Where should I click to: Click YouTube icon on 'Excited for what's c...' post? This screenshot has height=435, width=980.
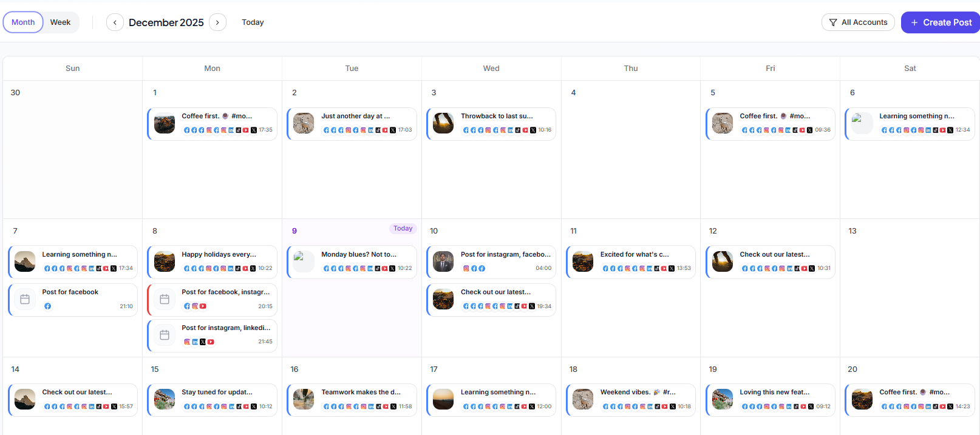pos(664,268)
